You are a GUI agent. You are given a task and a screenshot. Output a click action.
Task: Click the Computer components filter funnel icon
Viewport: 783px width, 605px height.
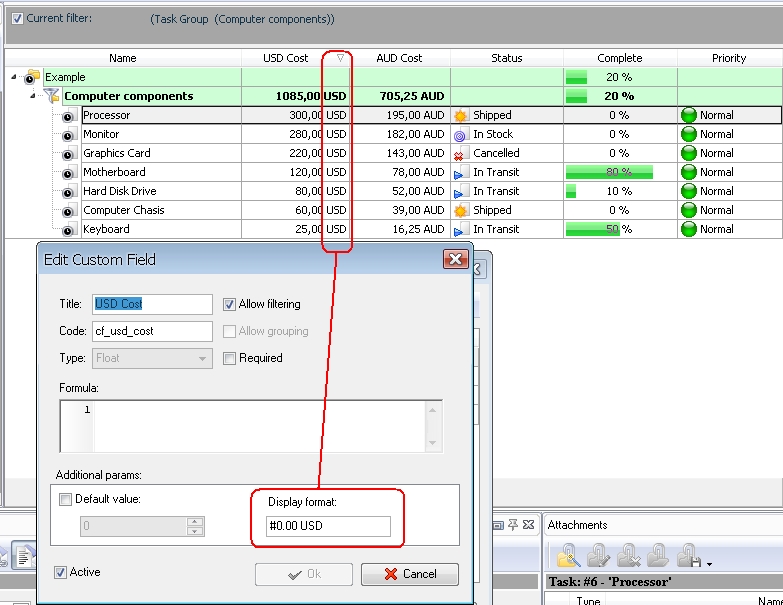pyautogui.click(x=52, y=97)
